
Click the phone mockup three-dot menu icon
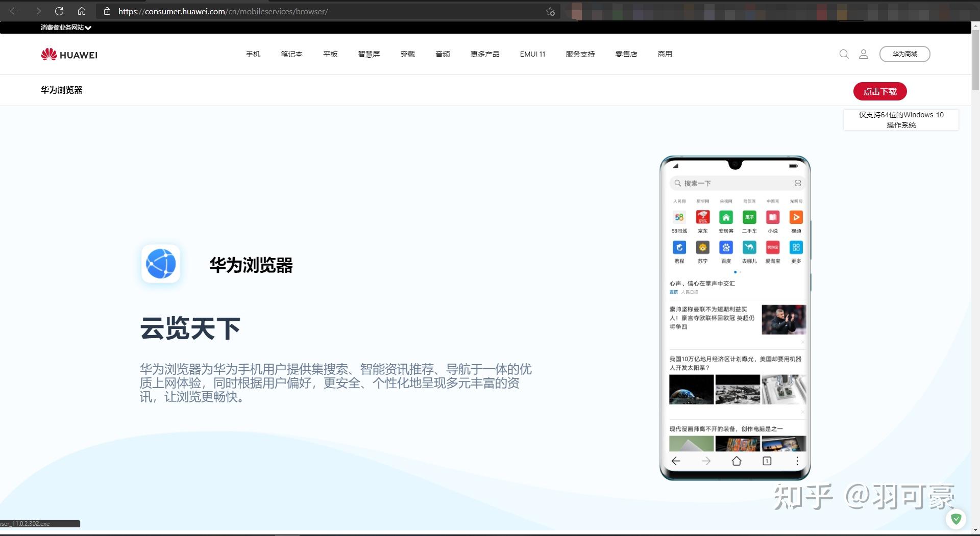(x=797, y=461)
